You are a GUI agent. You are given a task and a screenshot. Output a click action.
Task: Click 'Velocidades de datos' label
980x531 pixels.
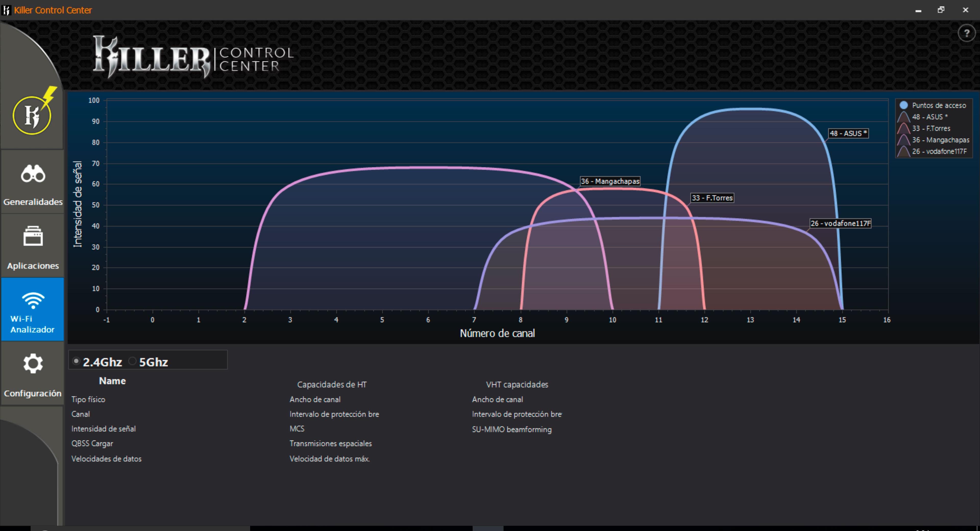[x=106, y=459]
